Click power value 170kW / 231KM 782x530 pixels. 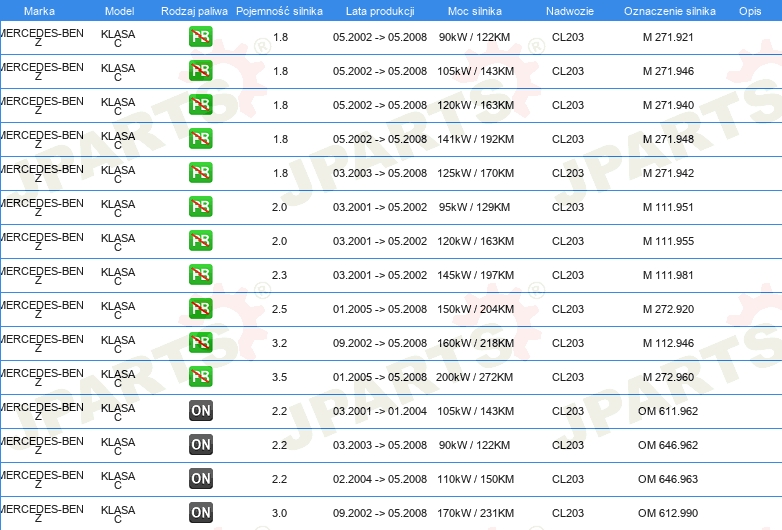pyautogui.click(x=475, y=513)
